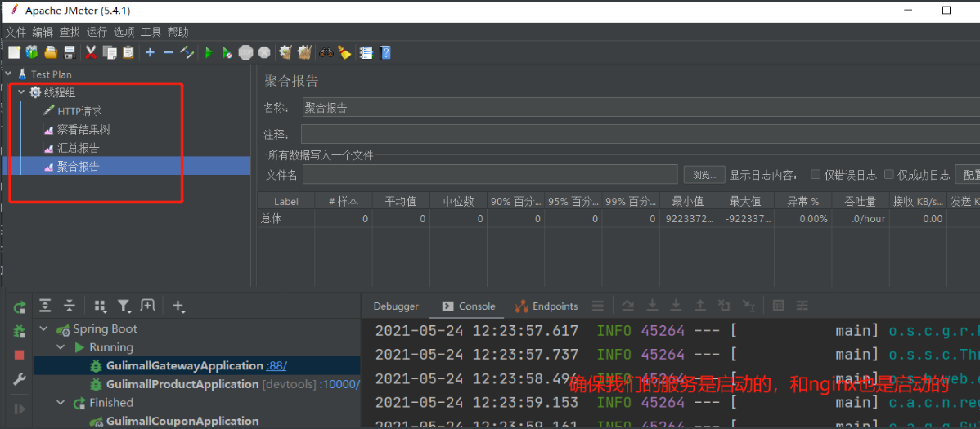Open the 选项 menu

[124, 32]
